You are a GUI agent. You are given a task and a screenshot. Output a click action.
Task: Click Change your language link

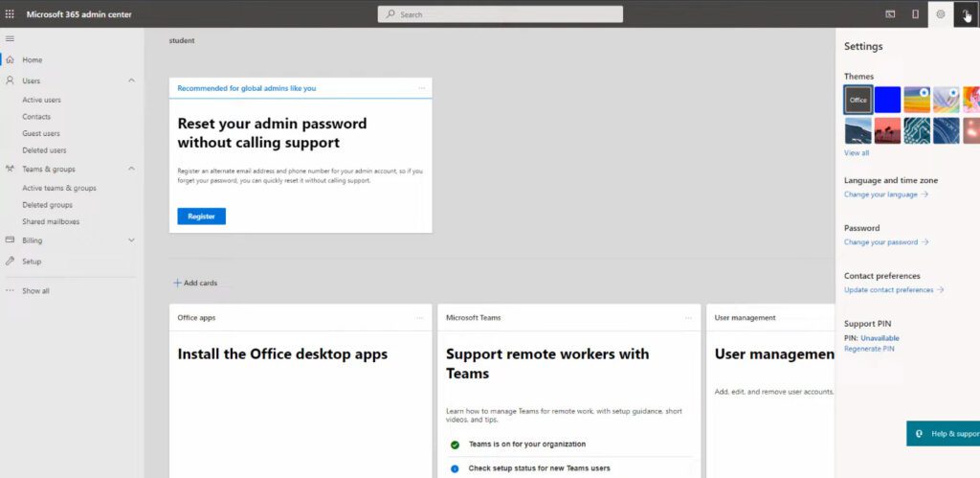point(885,194)
